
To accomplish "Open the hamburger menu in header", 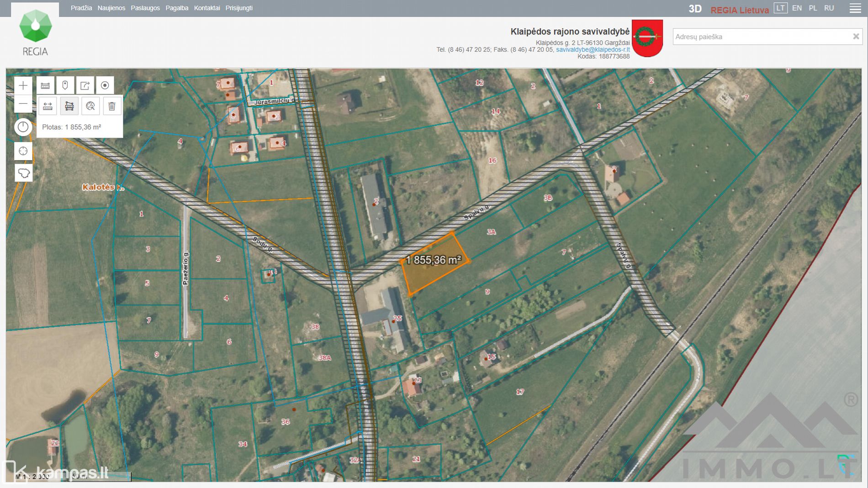I will pos(855,8).
